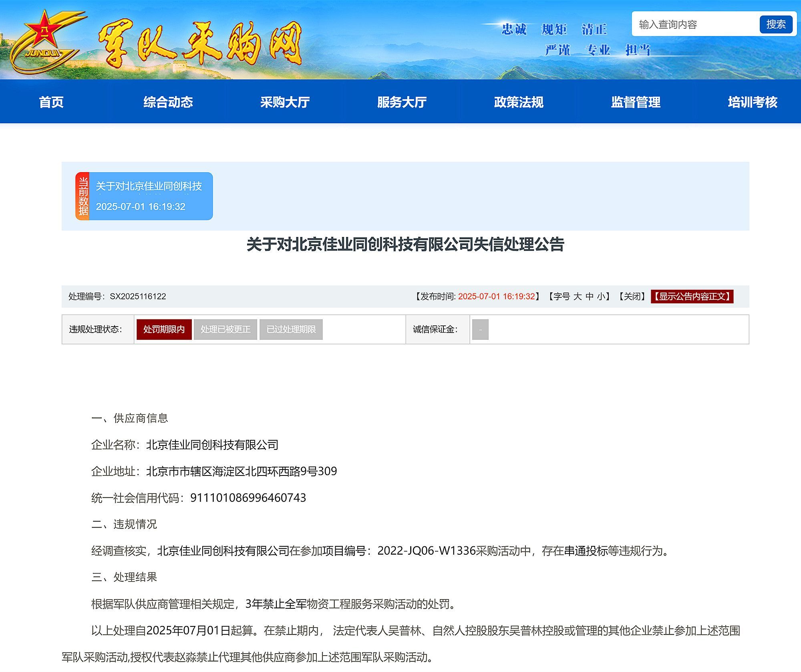This screenshot has width=801, height=672.
Task: Open the 服务大厅 menu item
Action: tap(402, 102)
